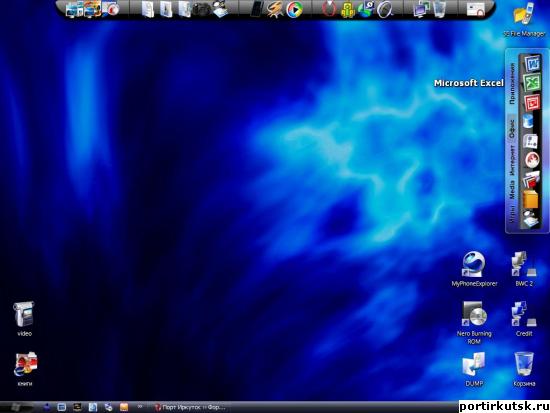
Task: Launch PowerPoint from the side dock
Action: pos(532,103)
